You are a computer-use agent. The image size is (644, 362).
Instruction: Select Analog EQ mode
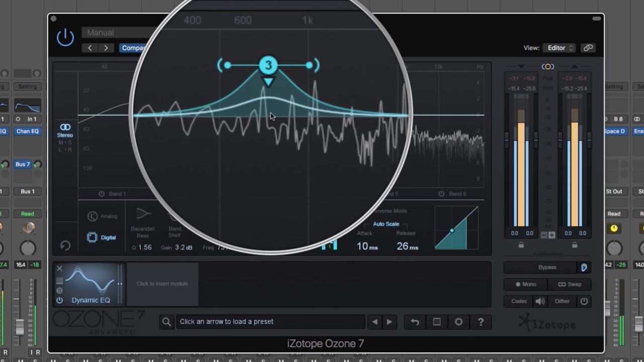(102, 216)
